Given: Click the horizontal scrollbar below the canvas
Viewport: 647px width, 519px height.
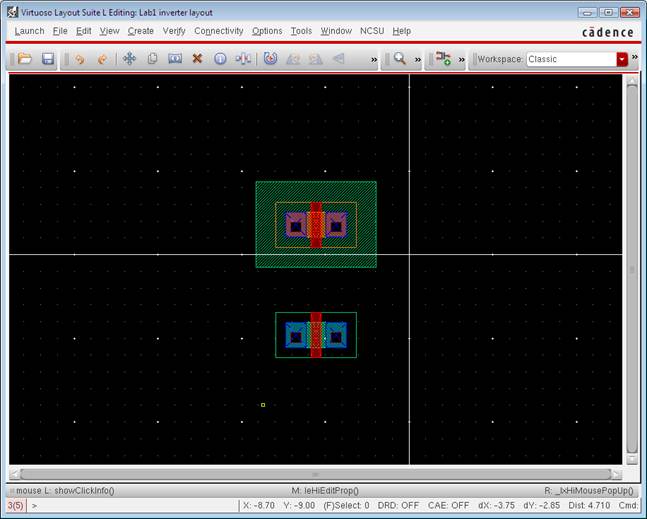Looking at the screenshot, I should click(x=315, y=473).
